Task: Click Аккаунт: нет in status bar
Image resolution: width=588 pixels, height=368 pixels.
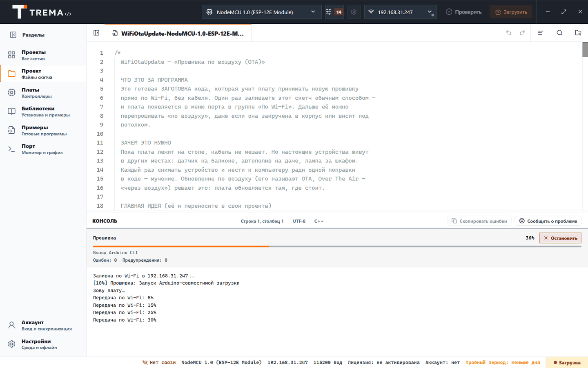Action: (x=443, y=362)
